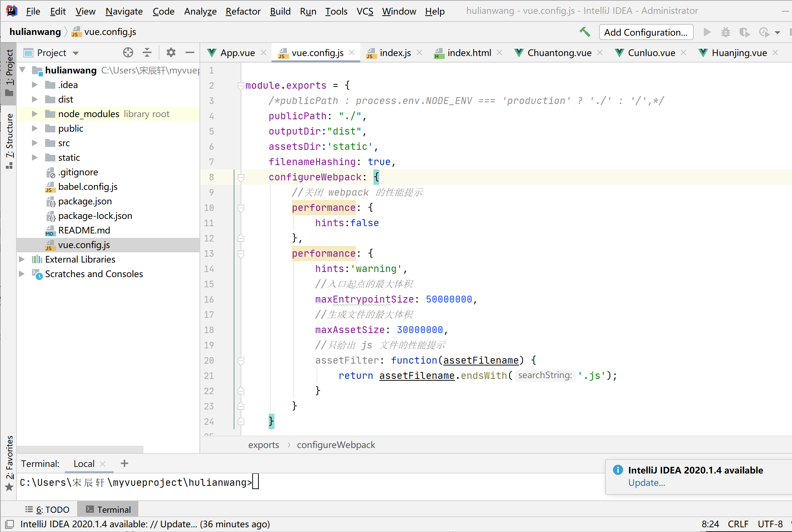Toggle the 7: Structure tool window
This screenshot has height=532, width=792.
[x=9, y=140]
